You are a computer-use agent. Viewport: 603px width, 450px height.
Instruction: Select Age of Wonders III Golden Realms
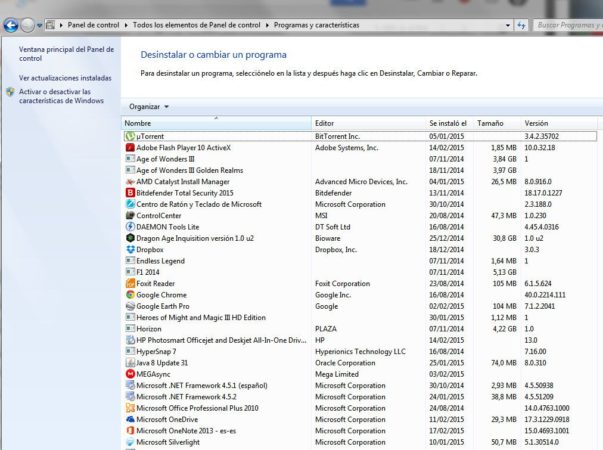coord(360,170)
